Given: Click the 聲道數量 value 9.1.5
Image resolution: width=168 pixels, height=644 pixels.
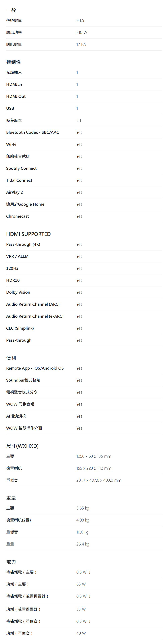Looking at the screenshot, I should click(x=80, y=21).
